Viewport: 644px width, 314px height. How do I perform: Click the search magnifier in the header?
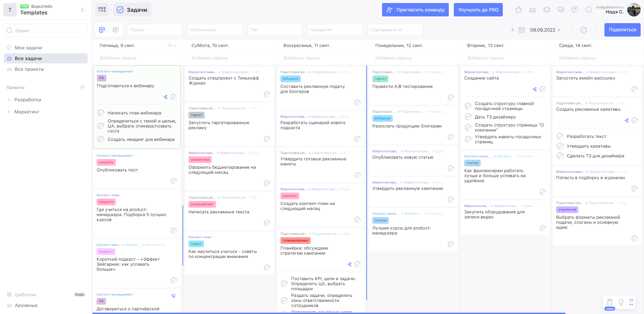coord(589,10)
